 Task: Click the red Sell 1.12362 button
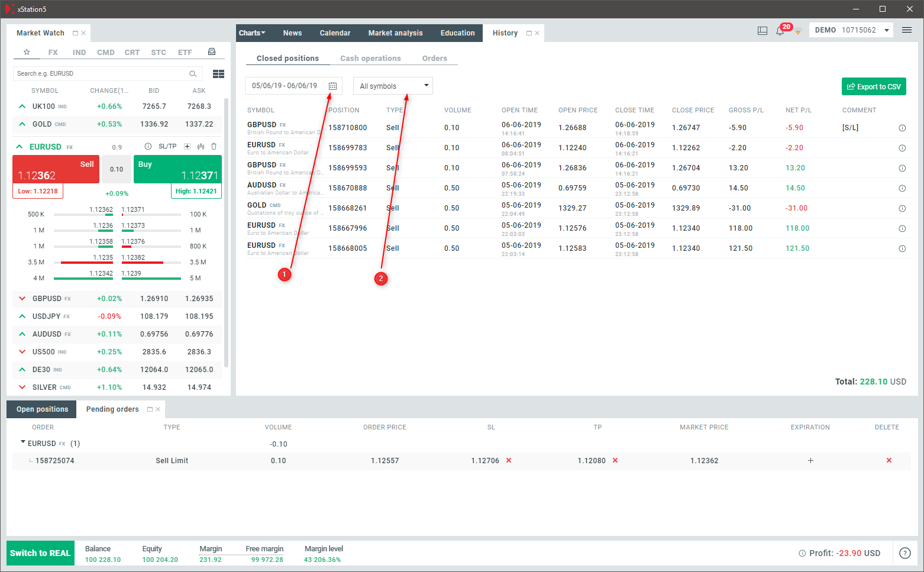56,169
